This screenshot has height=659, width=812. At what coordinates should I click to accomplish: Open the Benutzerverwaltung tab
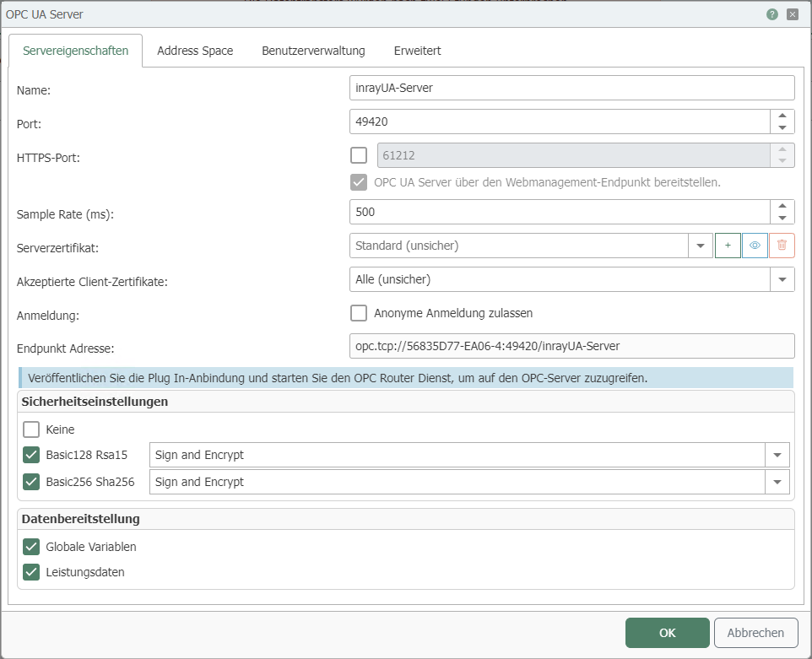point(312,51)
